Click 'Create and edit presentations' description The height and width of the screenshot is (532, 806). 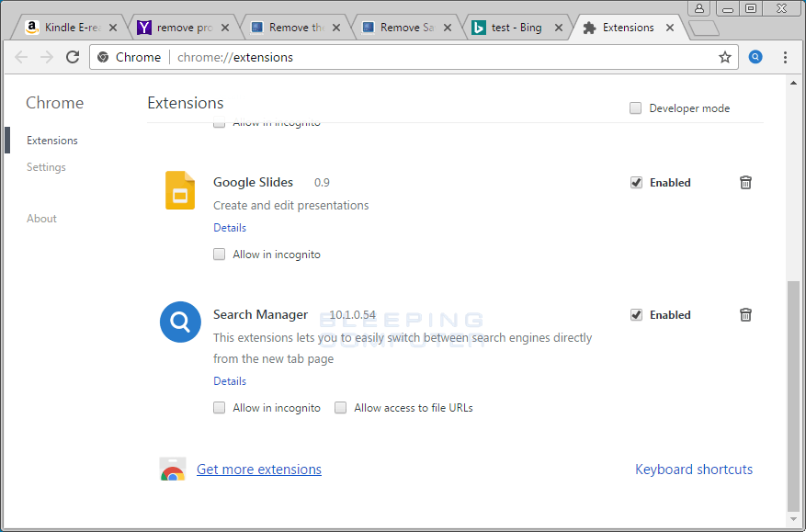tap(291, 205)
